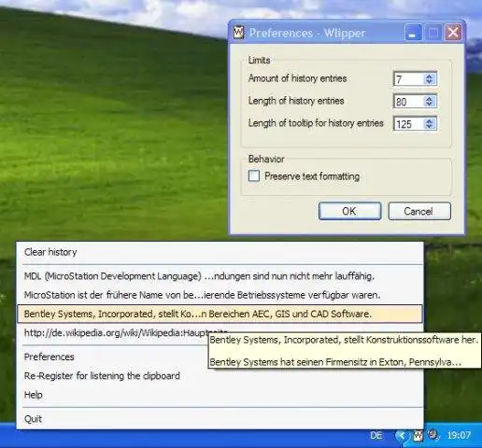Open Preferences from the tray menu
Image resolution: width=482 pixels, height=448 pixels.
click(x=220, y=357)
